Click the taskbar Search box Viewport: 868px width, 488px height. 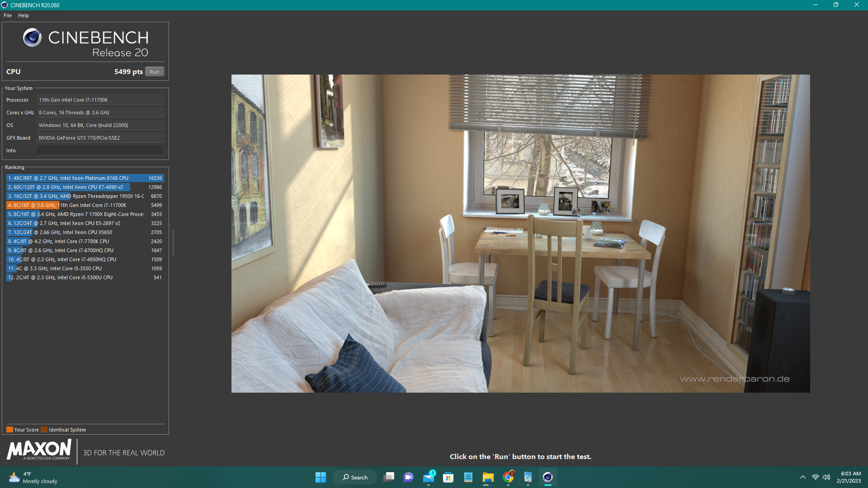tap(355, 477)
